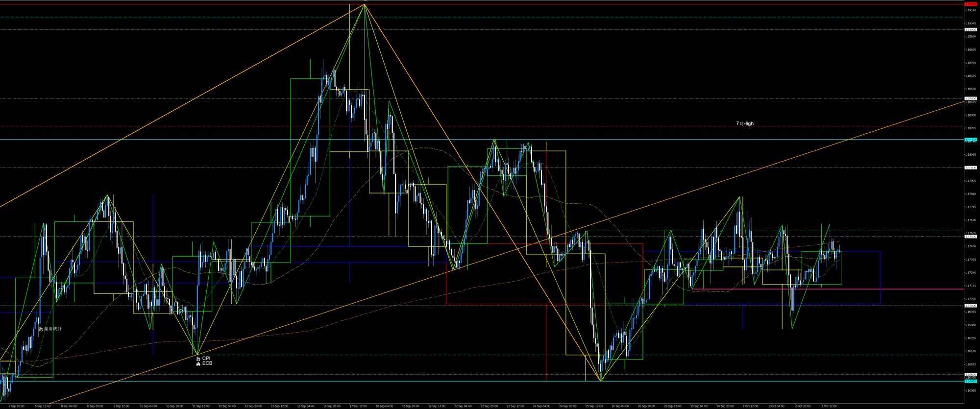The image size is (980, 409).
Task: Click the ECB event icon
Action: 198,364
